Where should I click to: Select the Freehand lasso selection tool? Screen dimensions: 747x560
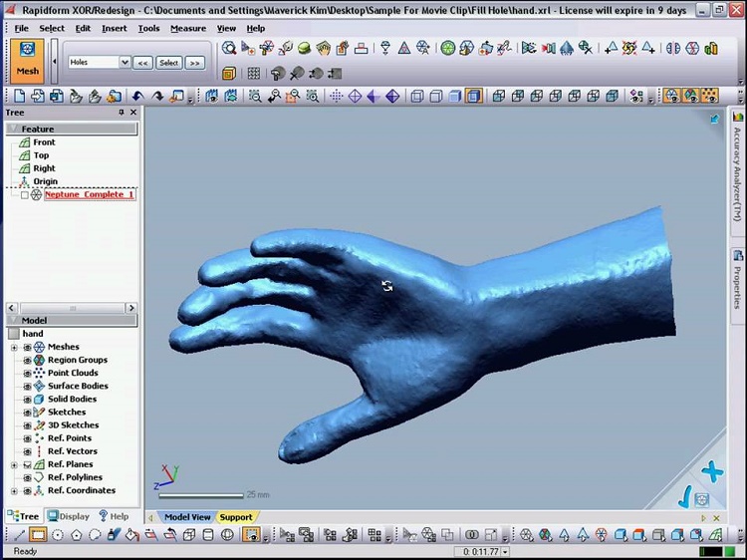coord(95,535)
